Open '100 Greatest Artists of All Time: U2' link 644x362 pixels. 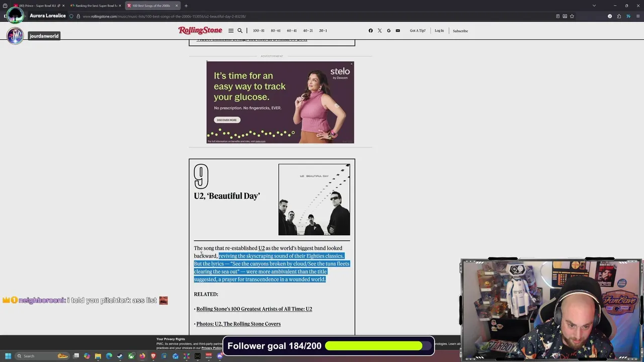point(254,309)
